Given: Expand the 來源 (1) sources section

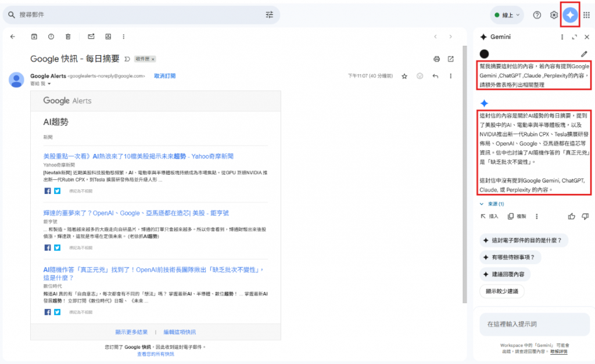Looking at the screenshot, I should [492, 204].
